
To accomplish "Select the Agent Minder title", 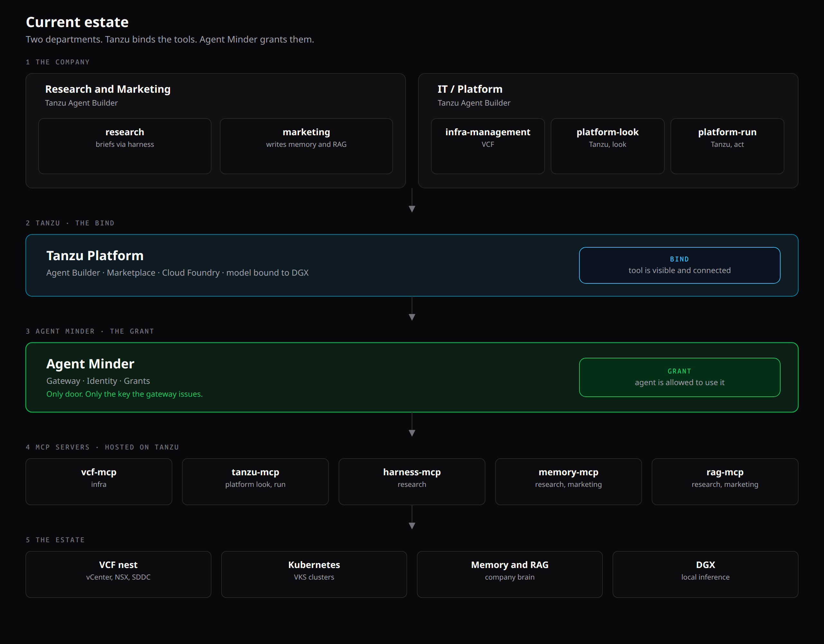I will 90,364.
